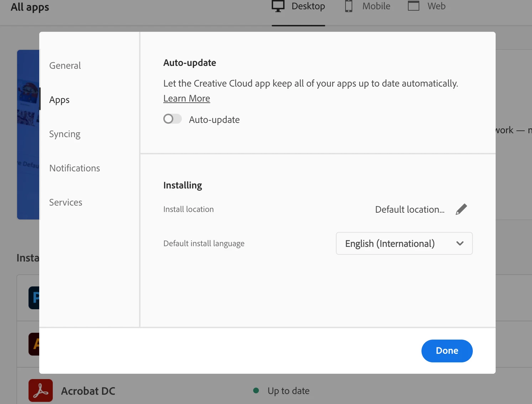Select the Services preferences section

coord(66,202)
